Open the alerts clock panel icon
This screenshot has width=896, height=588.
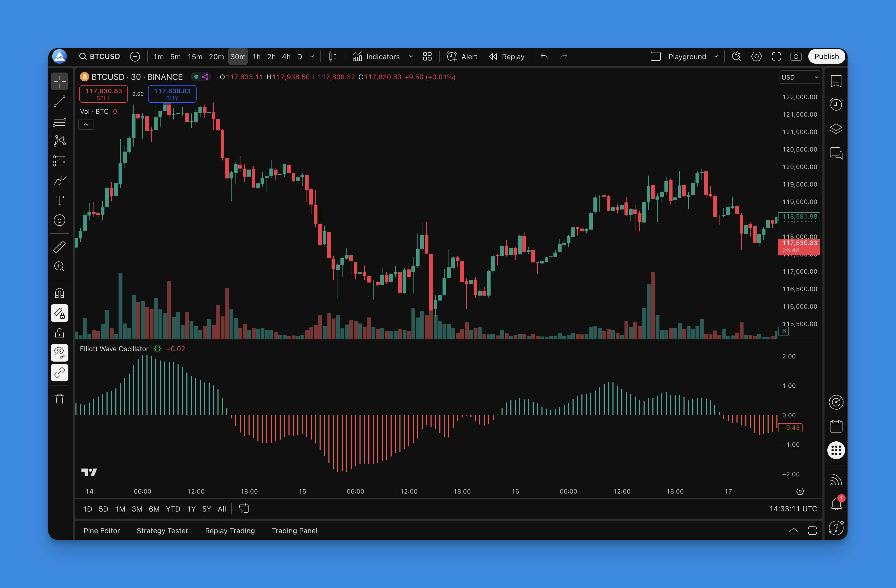pos(836,104)
